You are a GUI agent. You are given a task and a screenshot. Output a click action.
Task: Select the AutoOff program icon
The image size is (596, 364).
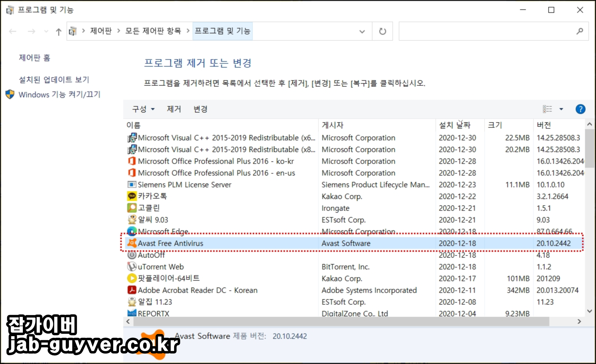(132, 255)
